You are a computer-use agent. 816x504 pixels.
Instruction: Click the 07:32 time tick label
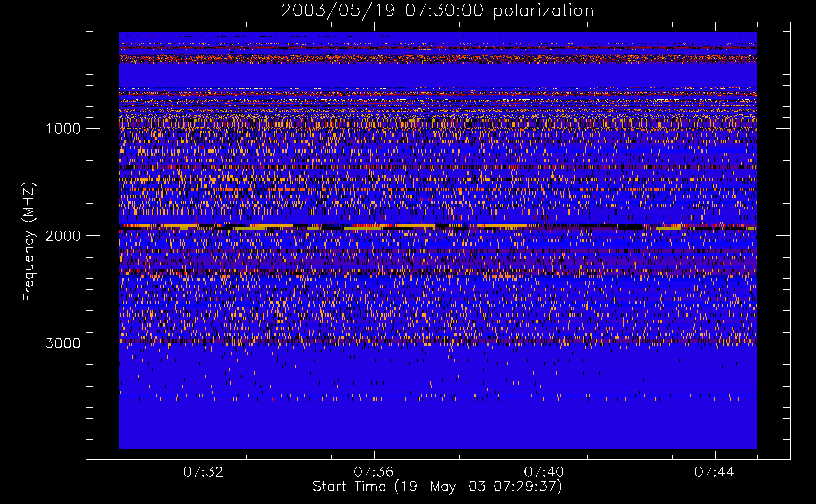203,472
